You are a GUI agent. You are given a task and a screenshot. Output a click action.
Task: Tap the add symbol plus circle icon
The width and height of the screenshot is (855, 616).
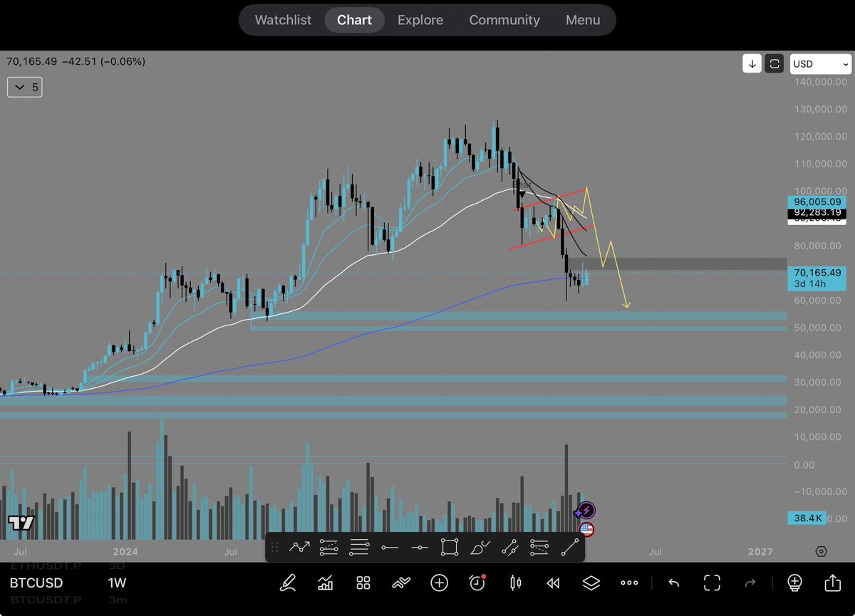coord(440,583)
